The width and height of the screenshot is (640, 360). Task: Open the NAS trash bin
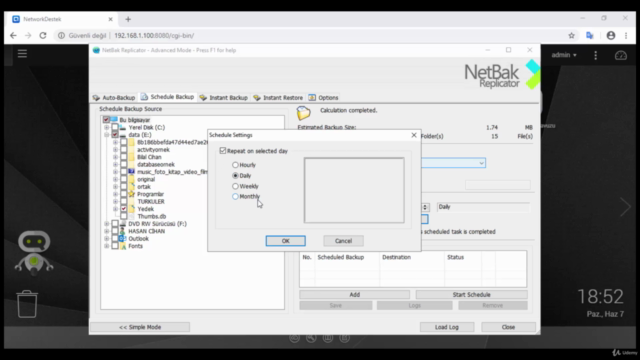[x=27, y=304]
